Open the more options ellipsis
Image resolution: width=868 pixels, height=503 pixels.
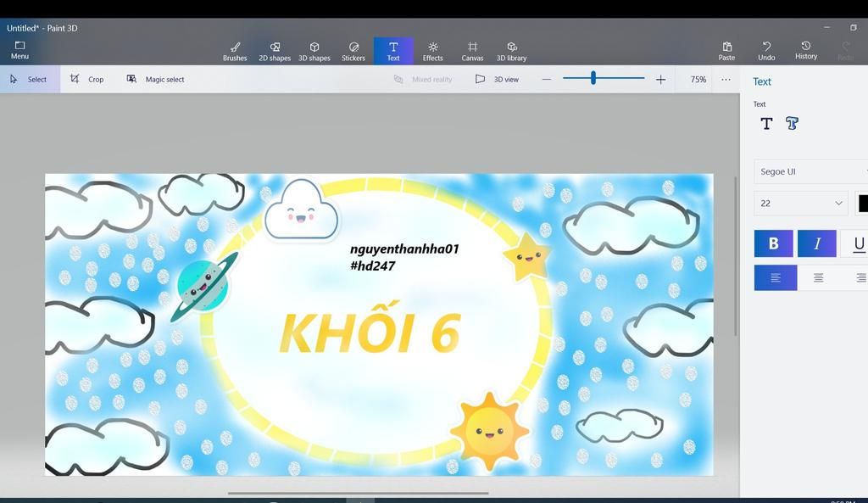tap(726, 79)
